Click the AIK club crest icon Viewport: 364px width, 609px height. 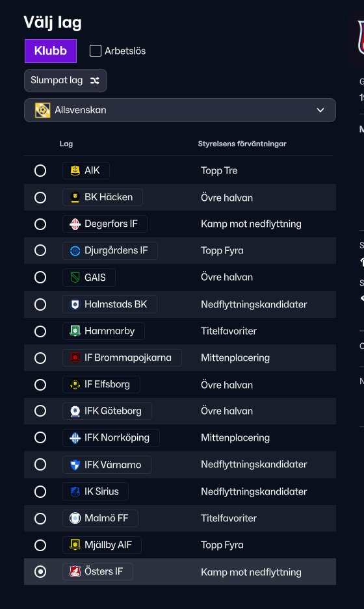[x=75, y=170]
